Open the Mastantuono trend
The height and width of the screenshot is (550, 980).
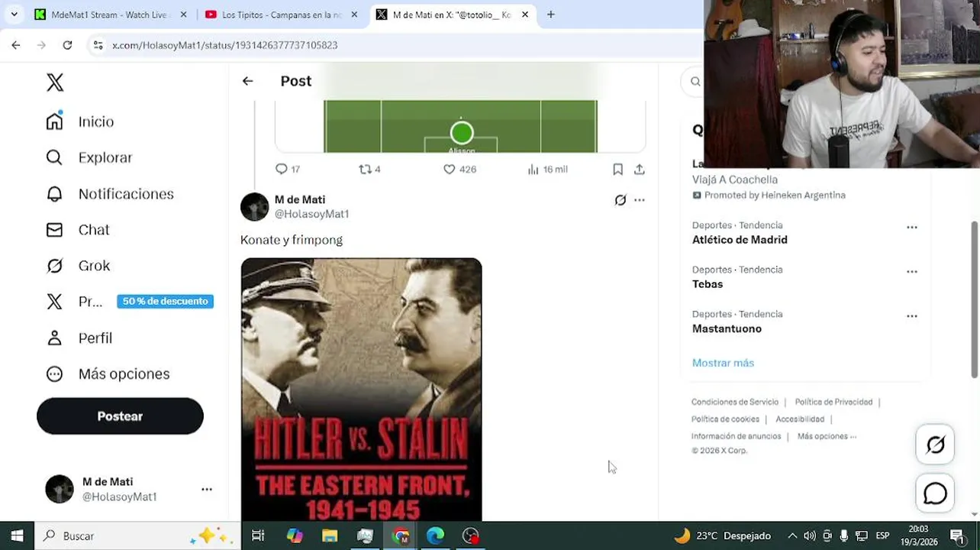tap(727, 328)
